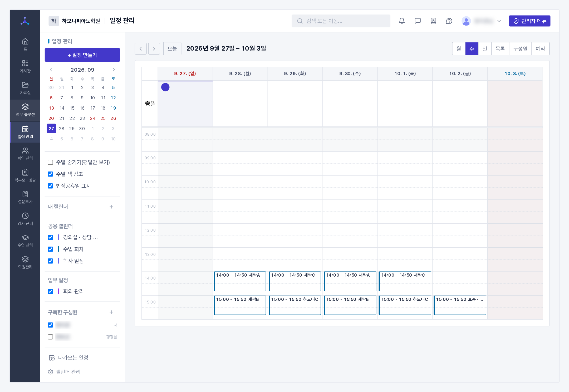Open the help question bubble icon
Viewport: 569px width, 392px height.
[449, 21]
